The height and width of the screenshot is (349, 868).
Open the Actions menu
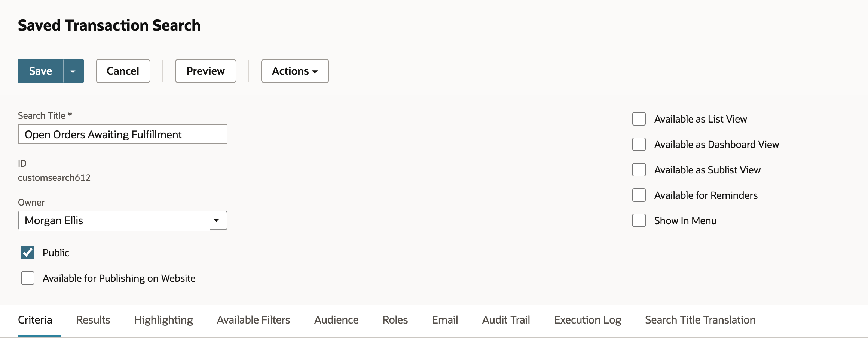295,71
